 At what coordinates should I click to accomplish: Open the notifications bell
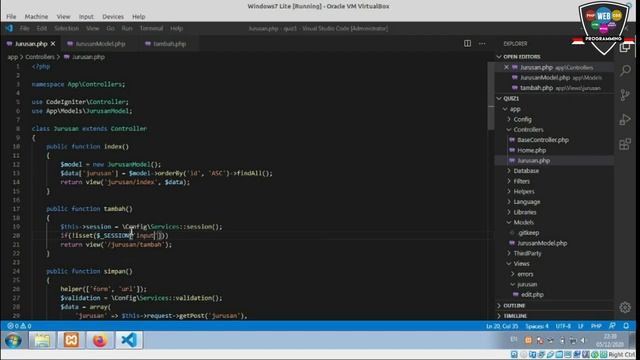click(626, 326)
